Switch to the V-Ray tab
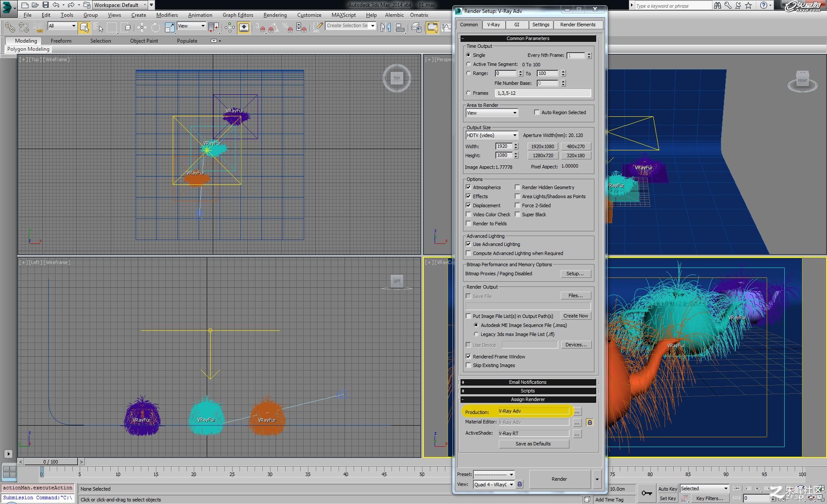 click(494, 25)
